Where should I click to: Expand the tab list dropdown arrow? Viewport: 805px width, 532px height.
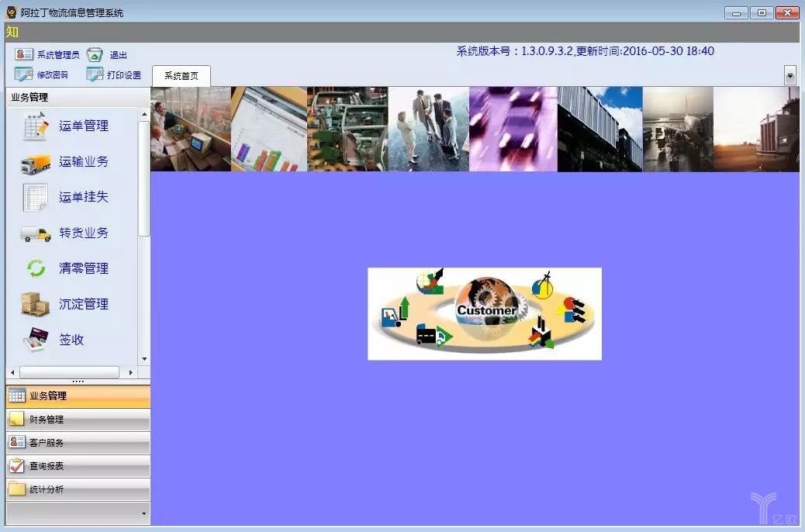[x=790, y=75]
